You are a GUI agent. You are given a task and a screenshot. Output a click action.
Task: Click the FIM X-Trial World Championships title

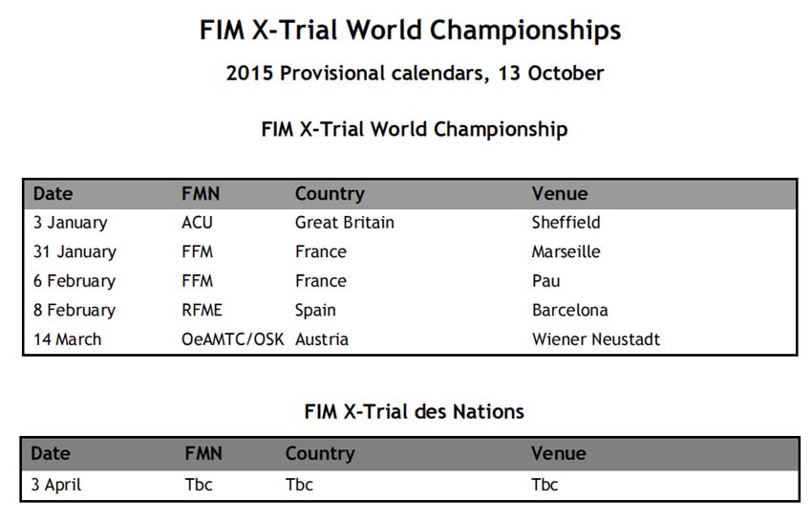tap(410, 31)
